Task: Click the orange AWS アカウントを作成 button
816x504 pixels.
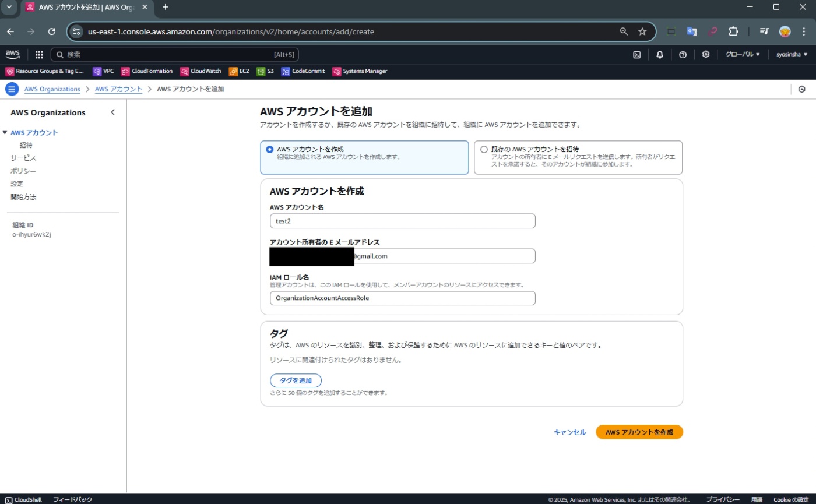Action: [639, 432]
